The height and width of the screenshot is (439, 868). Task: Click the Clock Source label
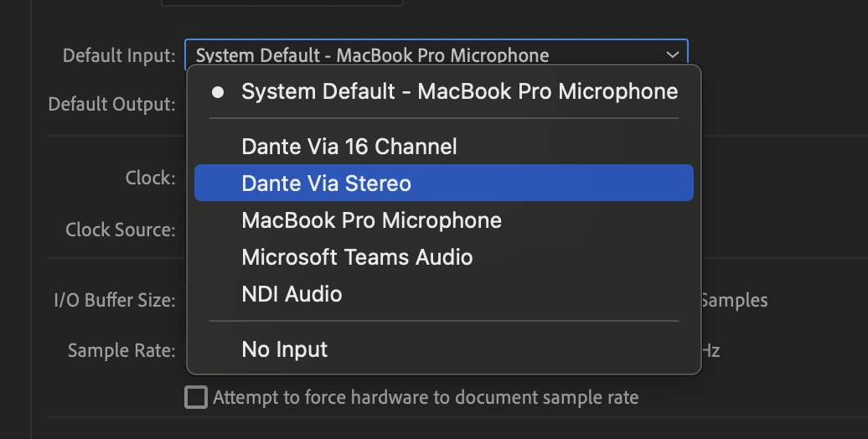click(120, 229)
